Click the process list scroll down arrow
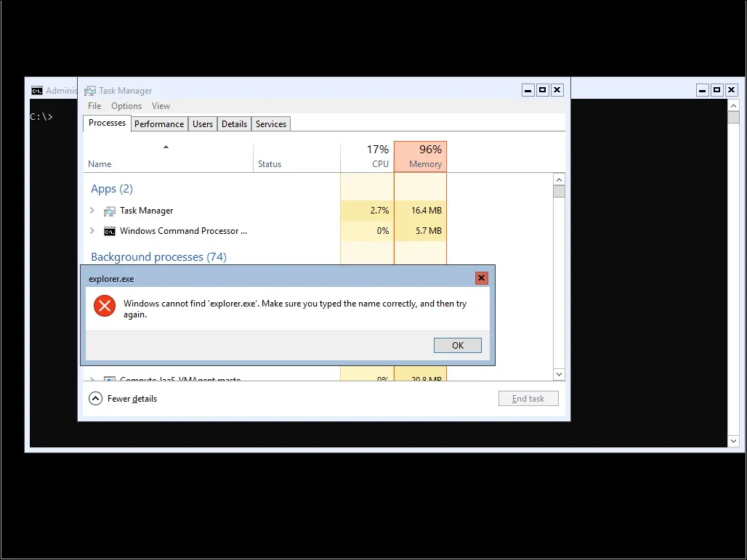Image resolution: width=747 pixels, height=560 pixels. (560, 374)
